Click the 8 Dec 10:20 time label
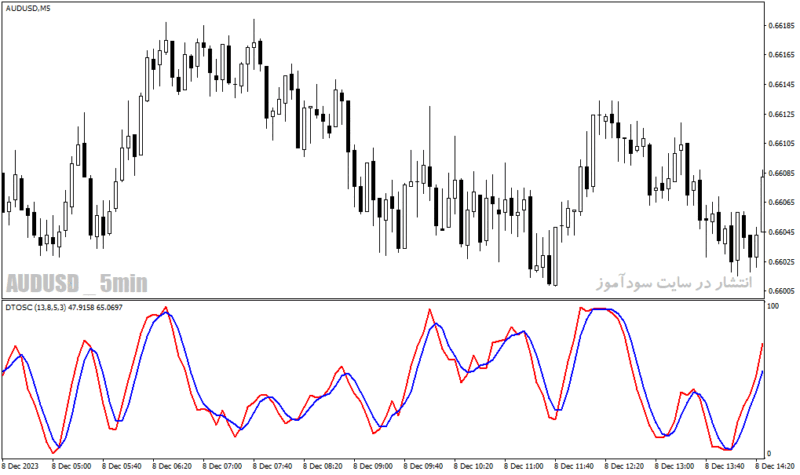 (473, 466)
